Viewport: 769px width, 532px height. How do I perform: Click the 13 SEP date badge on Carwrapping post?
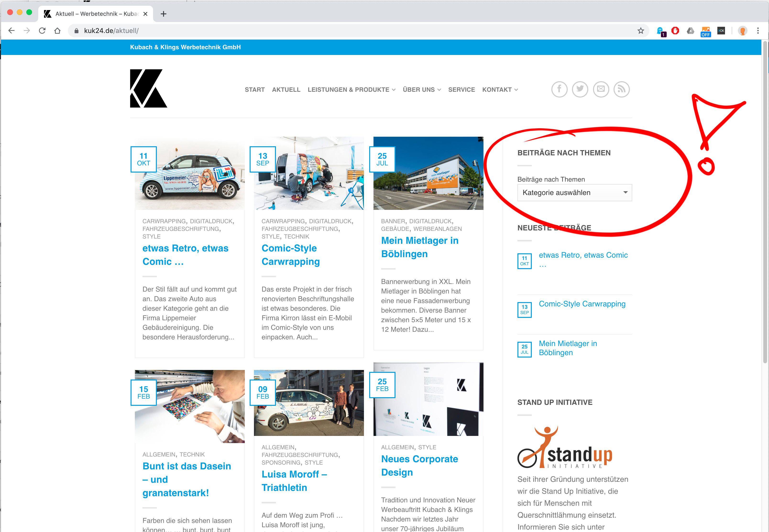pos(263,159)
